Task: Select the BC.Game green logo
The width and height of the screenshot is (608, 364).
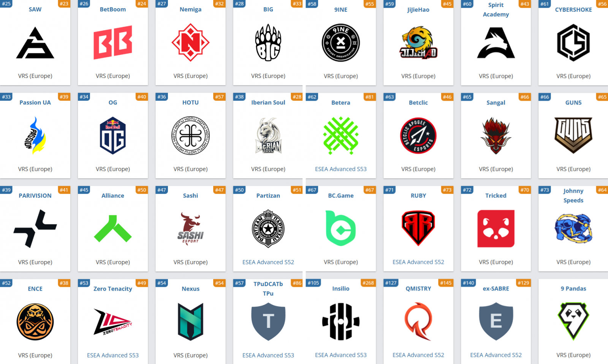Action: click(x=341, y=228)
